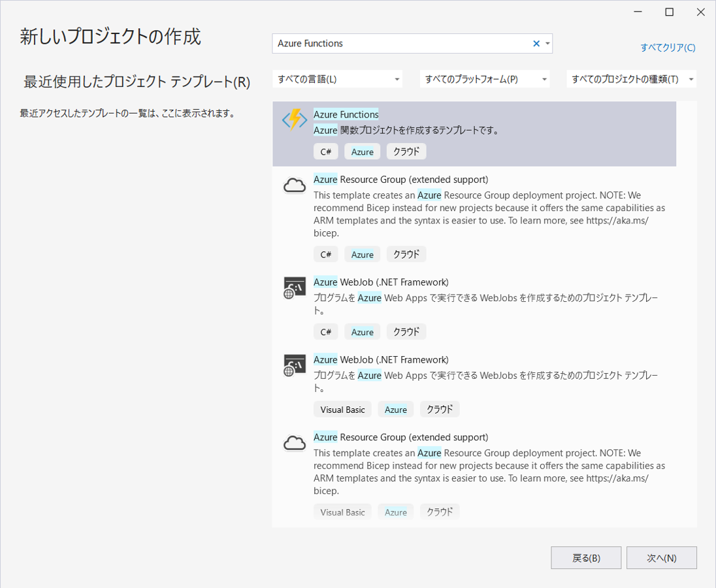Click the 次へ(N) next button

coord(662,558)
